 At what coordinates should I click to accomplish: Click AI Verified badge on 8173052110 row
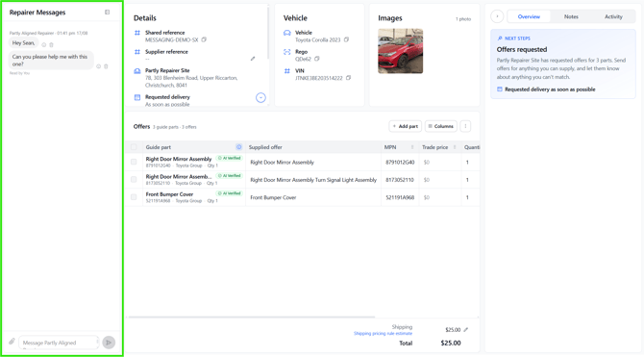[x=230, y=176]
